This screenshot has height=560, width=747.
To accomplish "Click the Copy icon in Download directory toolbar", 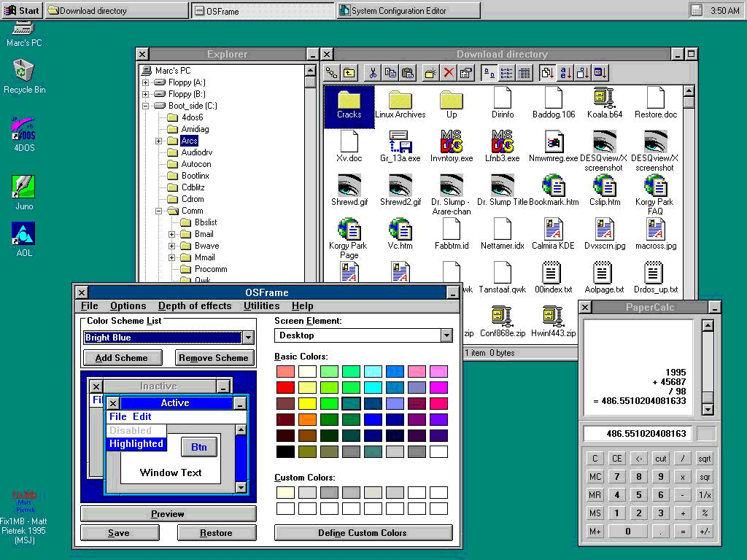I will [391, 72].
